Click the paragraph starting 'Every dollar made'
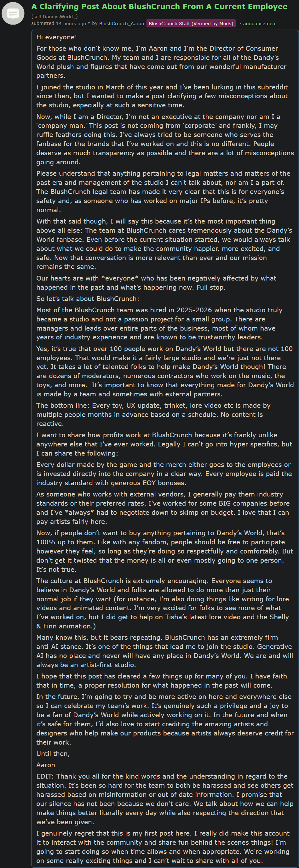Image resolution: width=299 pixels, height=868 pixels. coord(164,474)
